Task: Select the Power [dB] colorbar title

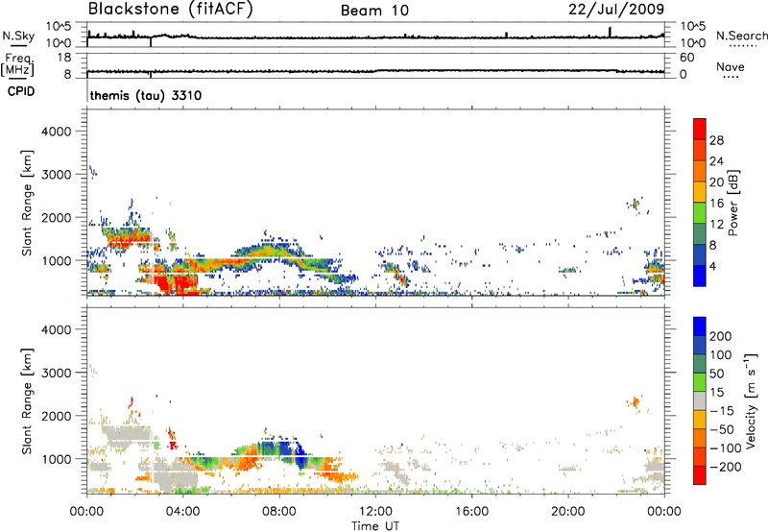Action: [732, 203]
